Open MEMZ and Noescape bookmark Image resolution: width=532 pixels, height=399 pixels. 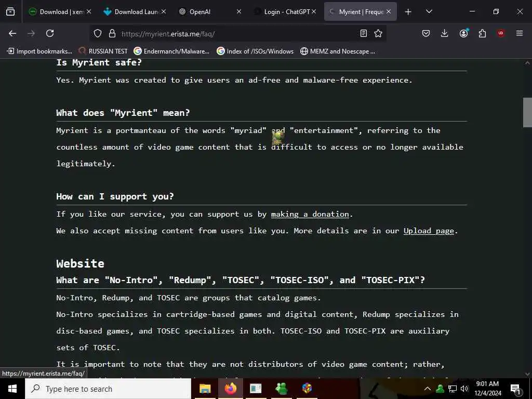pos(338,51)
